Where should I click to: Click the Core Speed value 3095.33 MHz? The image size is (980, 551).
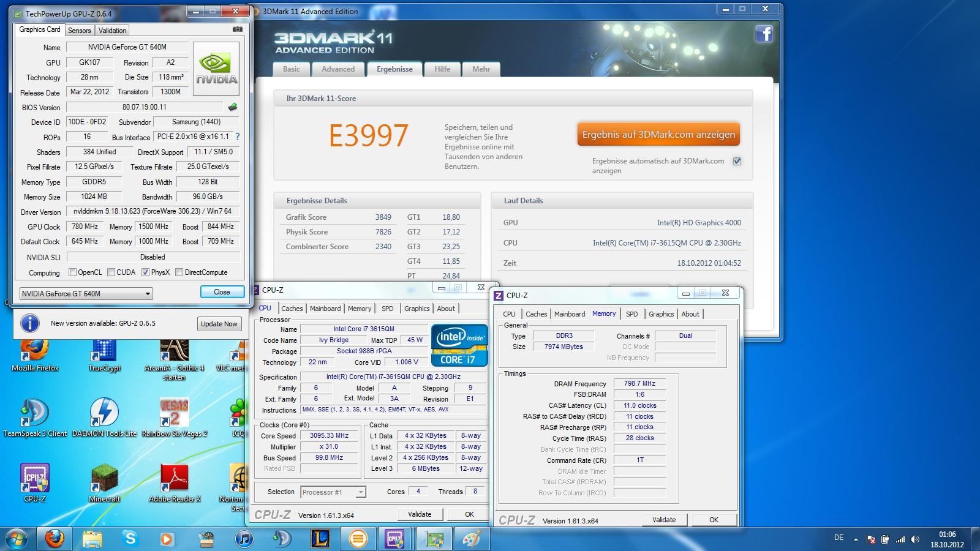point(329,436)
